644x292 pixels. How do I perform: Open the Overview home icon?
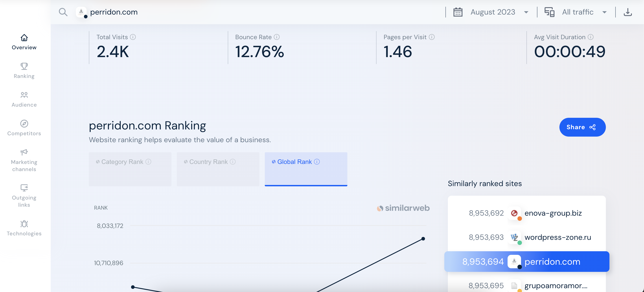click(24, 38)
